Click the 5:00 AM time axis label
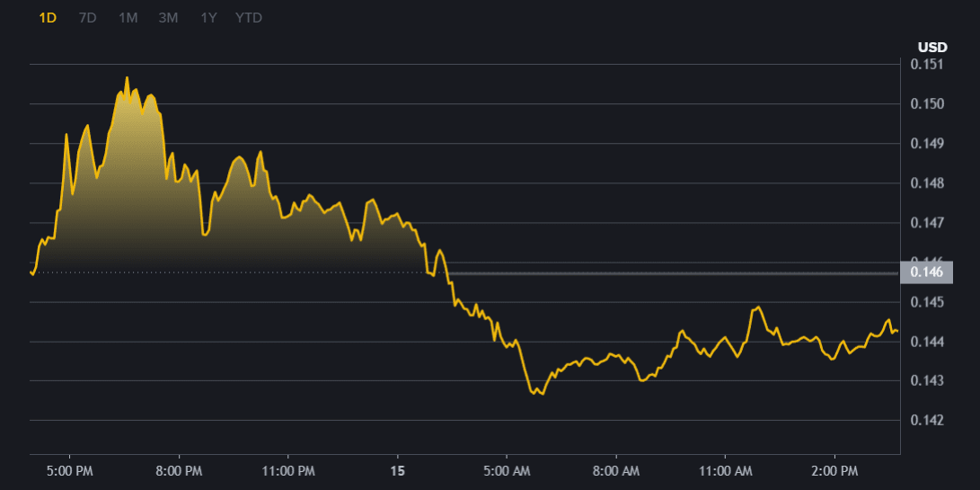The image size is (980, 490). [x=507, y=470]
